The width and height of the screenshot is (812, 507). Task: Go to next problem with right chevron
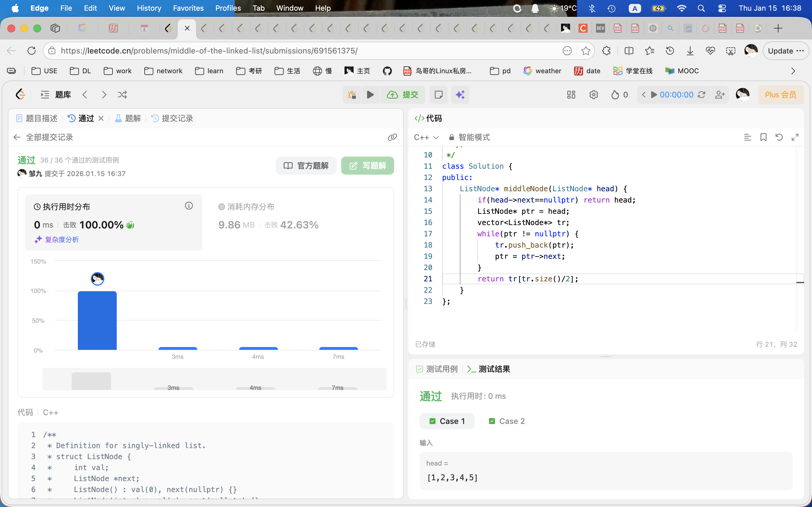click(x=104, y=95)
